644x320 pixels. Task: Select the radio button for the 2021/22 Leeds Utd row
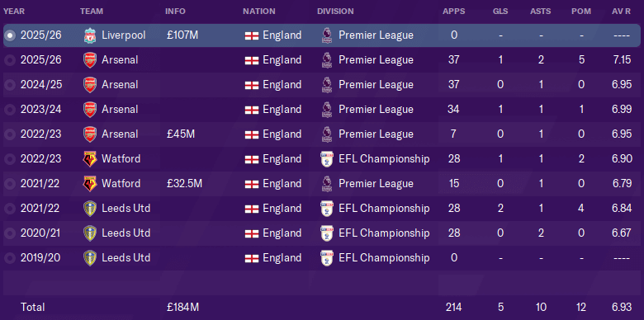tap(10, 209)
